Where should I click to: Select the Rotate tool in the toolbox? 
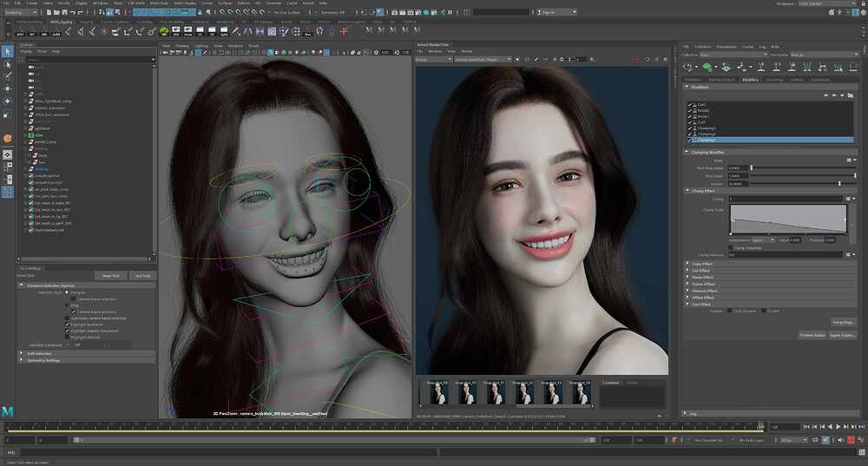[7, 102]
